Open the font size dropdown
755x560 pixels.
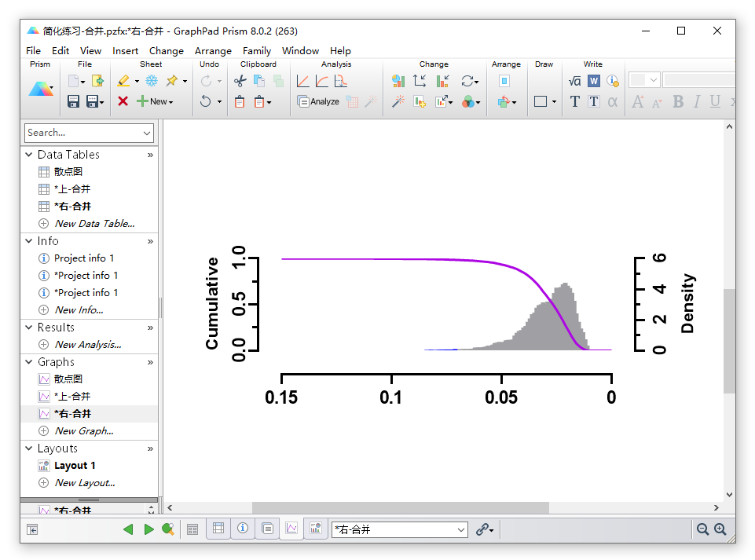(x=654, y=80)
